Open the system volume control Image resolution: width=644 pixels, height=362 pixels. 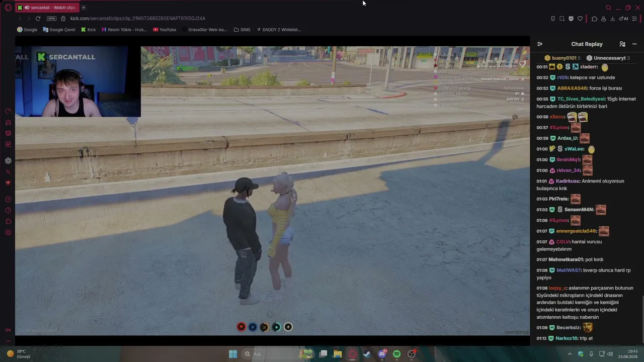click(x=610, y=354)
